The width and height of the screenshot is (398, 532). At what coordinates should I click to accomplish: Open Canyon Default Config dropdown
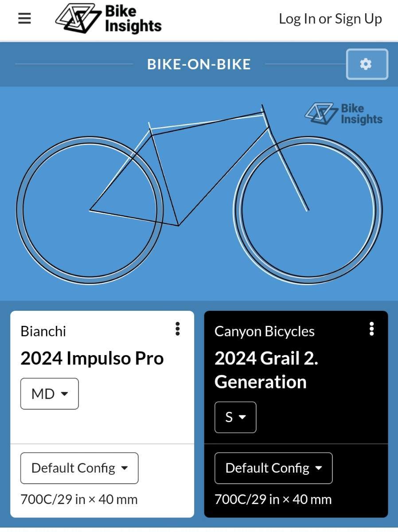coord(273,468)
